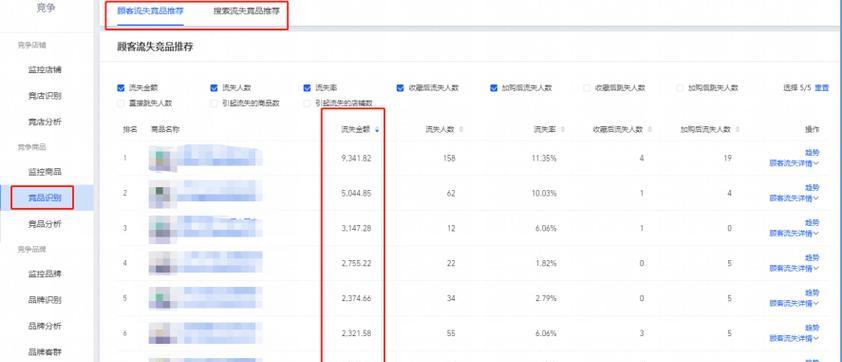
Task: Uncheck the 收藏后流失人数 checkbox
Action: [400, 88]
